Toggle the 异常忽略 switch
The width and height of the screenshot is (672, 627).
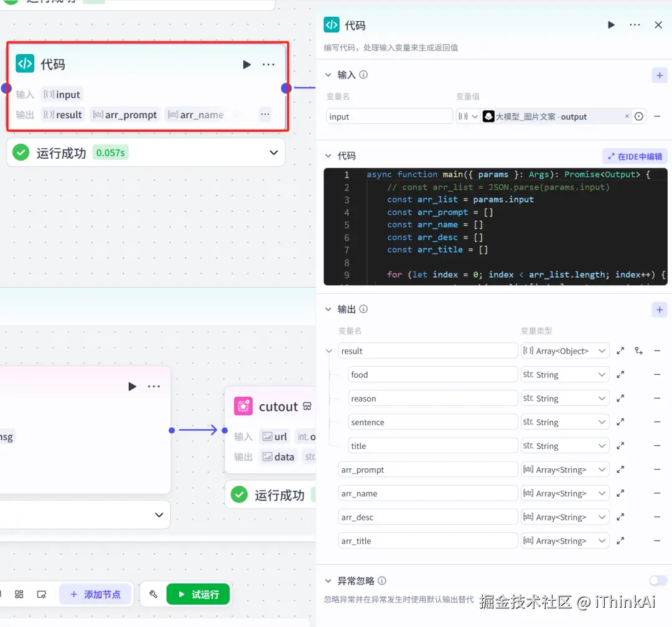coord(658,581)
